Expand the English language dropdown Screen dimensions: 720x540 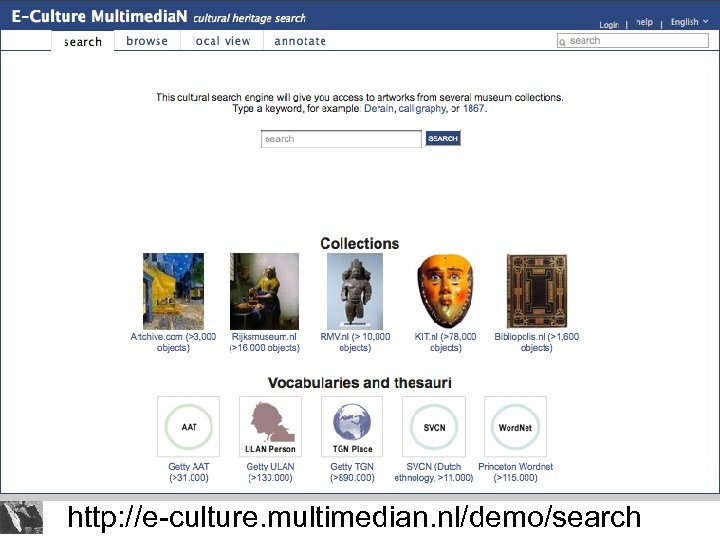[x=689, y=22]
